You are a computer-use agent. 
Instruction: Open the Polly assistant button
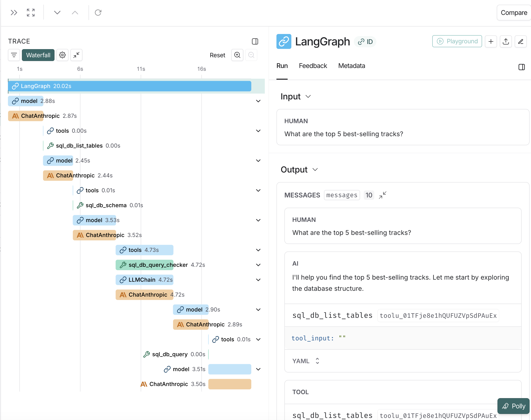(513, 406)
